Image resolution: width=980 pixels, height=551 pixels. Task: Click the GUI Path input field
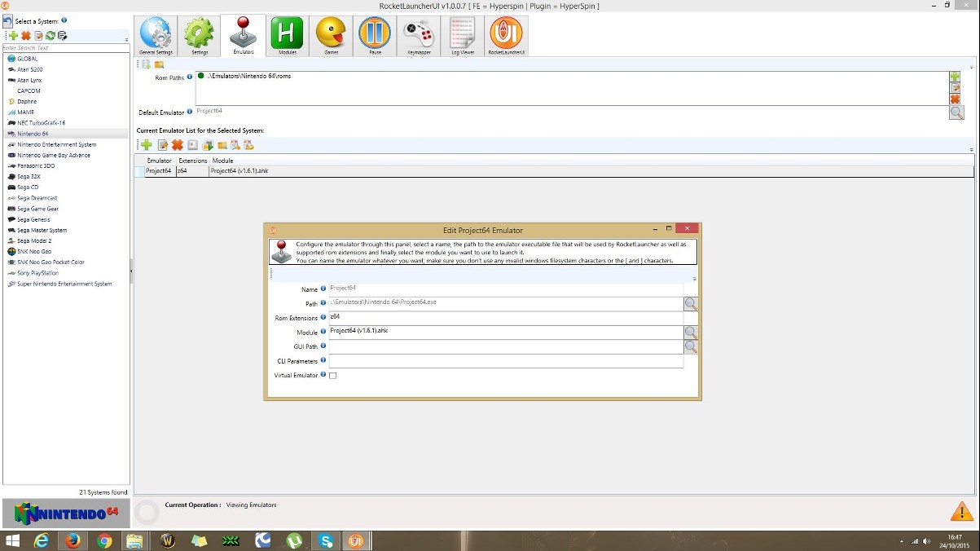click(x=506, y=346)
